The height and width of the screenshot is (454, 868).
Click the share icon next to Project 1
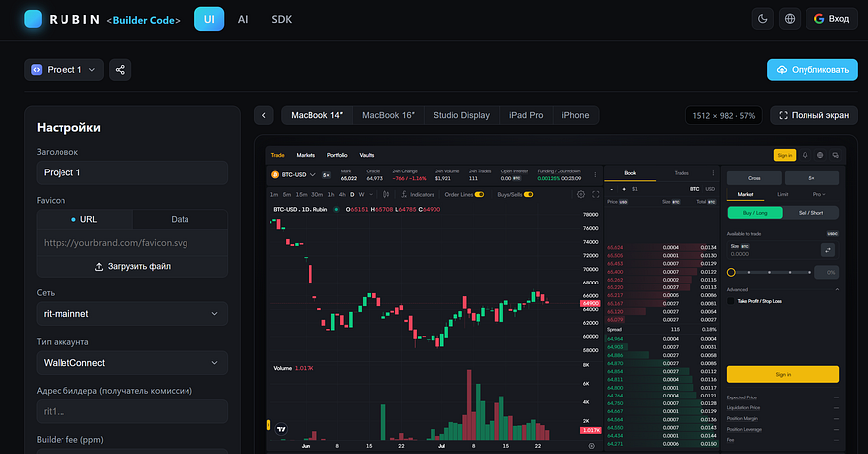coord(120,70)
